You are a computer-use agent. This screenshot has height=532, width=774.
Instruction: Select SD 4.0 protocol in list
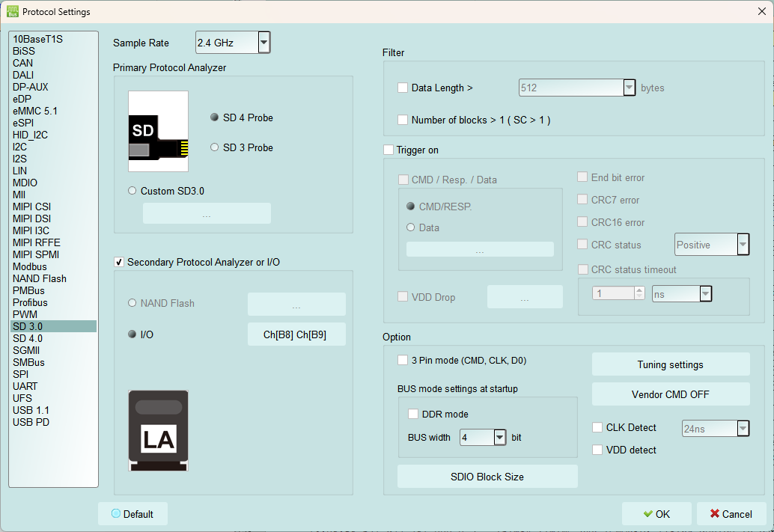pyautogui.click(x=53, y=338)
